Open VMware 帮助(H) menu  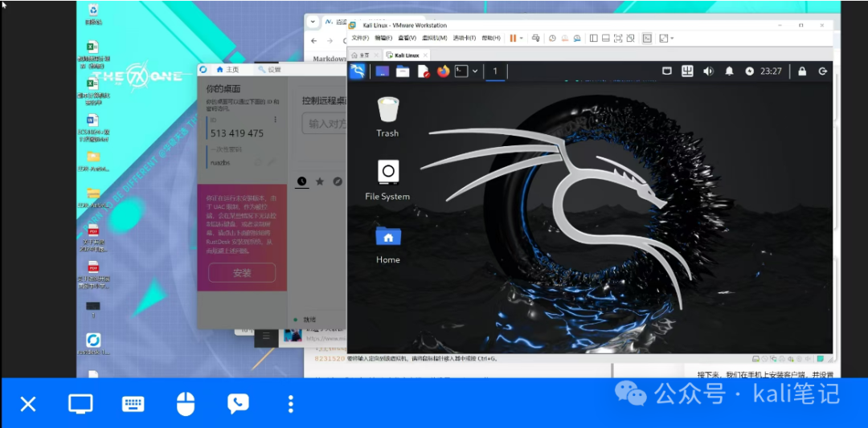pyautogui.click(x=491, y=39)
